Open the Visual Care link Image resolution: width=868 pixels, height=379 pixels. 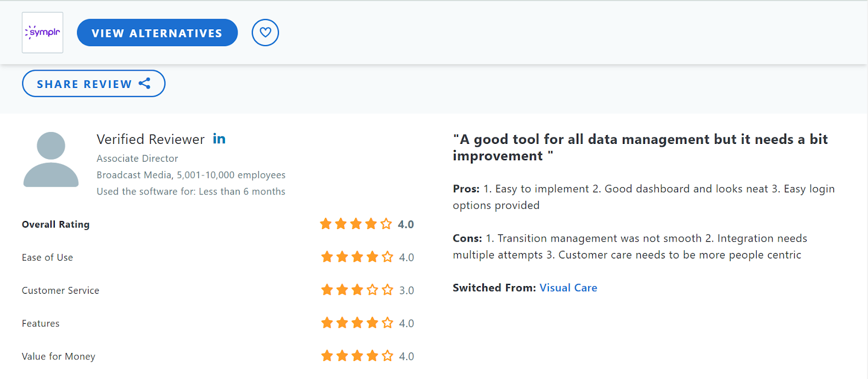pos(568,288)
